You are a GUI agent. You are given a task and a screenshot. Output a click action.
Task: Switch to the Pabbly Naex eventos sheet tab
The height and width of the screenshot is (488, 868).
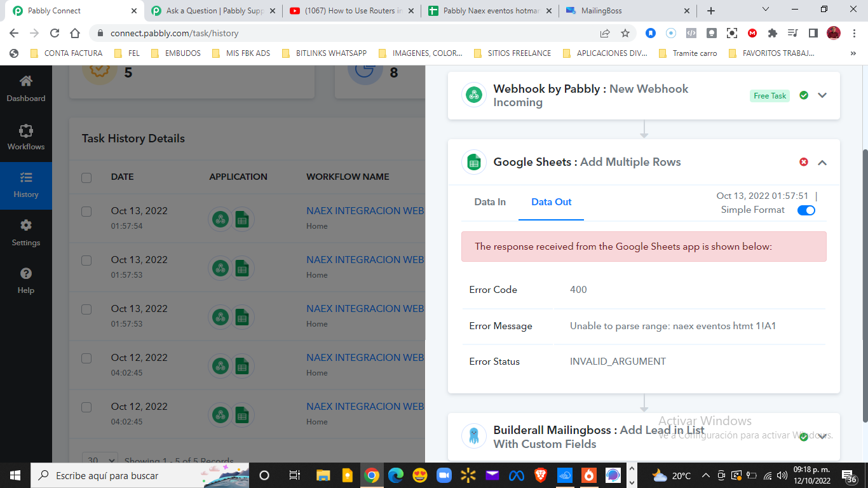tap(490, 11)
